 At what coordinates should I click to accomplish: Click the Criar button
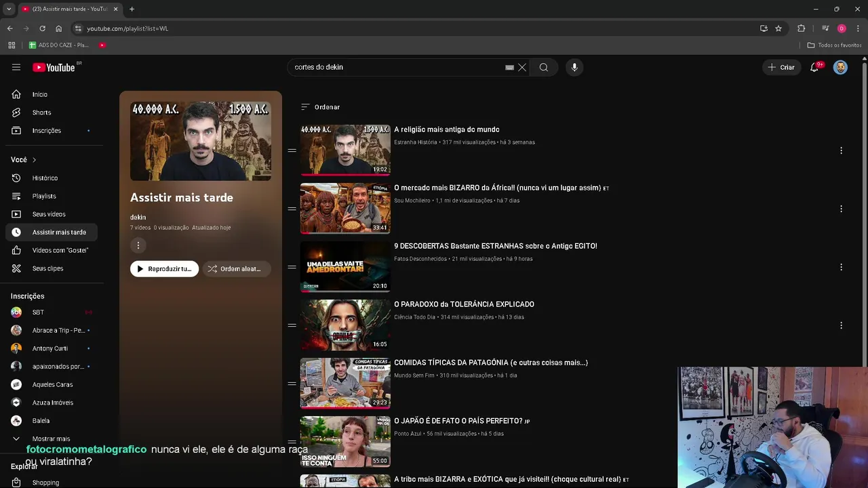781,67
